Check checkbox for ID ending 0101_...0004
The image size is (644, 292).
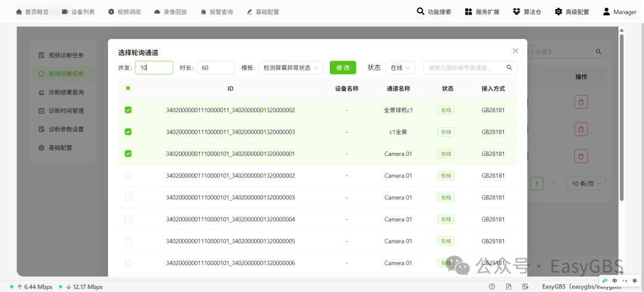click(x=128, y=219)
